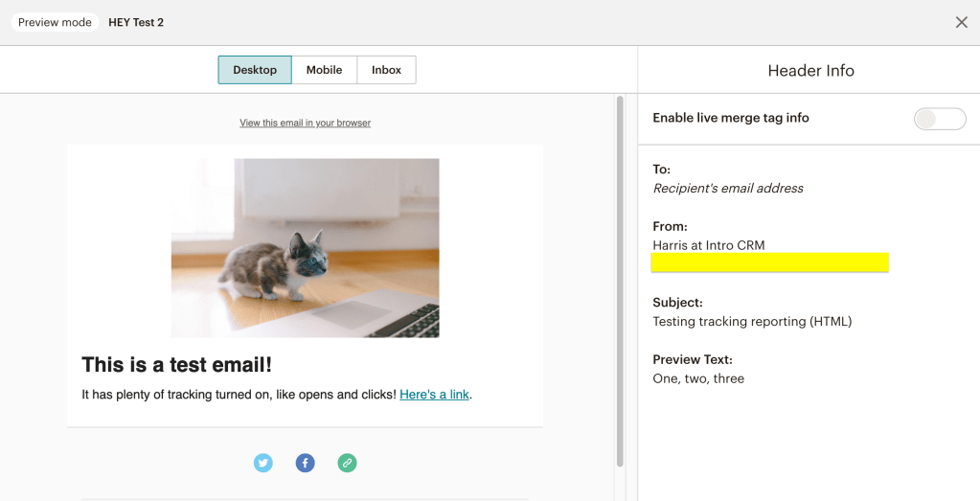Click the Preview mode badge
This screenshot has height=501, width=980.
[x=55, y=22]
